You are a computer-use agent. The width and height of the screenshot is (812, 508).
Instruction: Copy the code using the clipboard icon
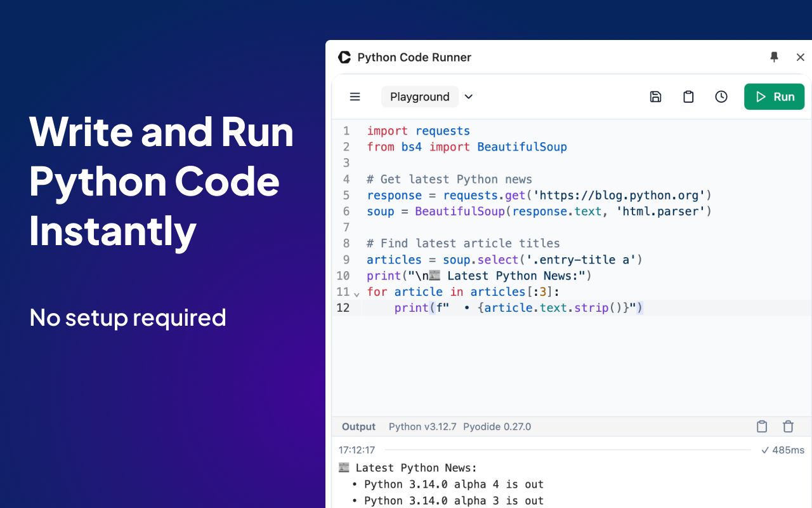point(688,97)
